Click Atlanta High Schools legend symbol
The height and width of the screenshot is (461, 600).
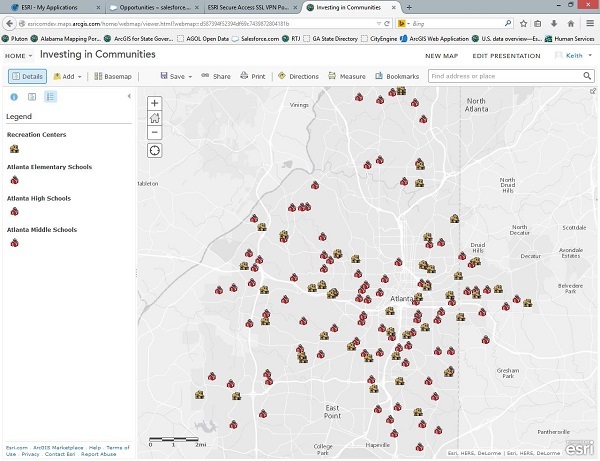(15, 211)
